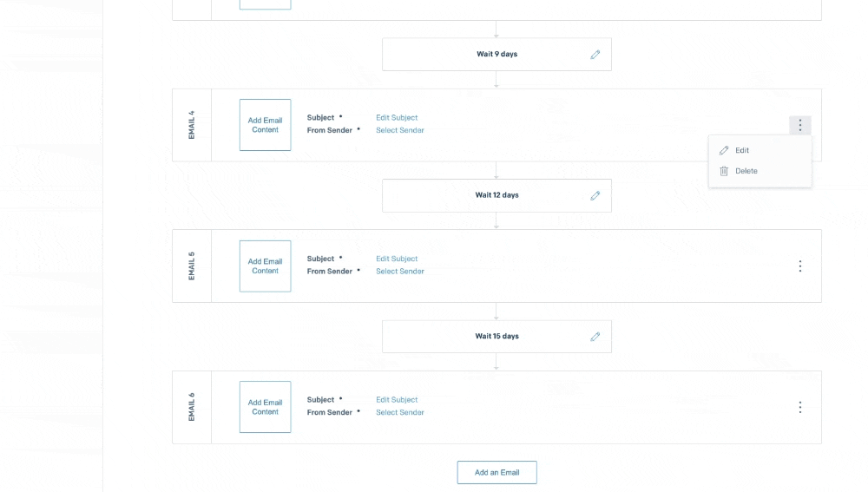Edit the Wait 15 days delay pencil

click(x=595, y=337)
